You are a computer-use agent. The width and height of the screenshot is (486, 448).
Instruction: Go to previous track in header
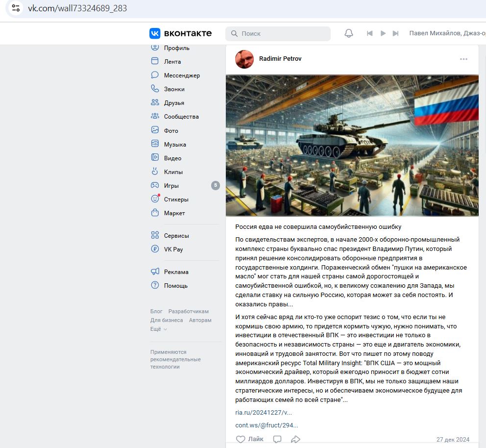tap(369, 33)
